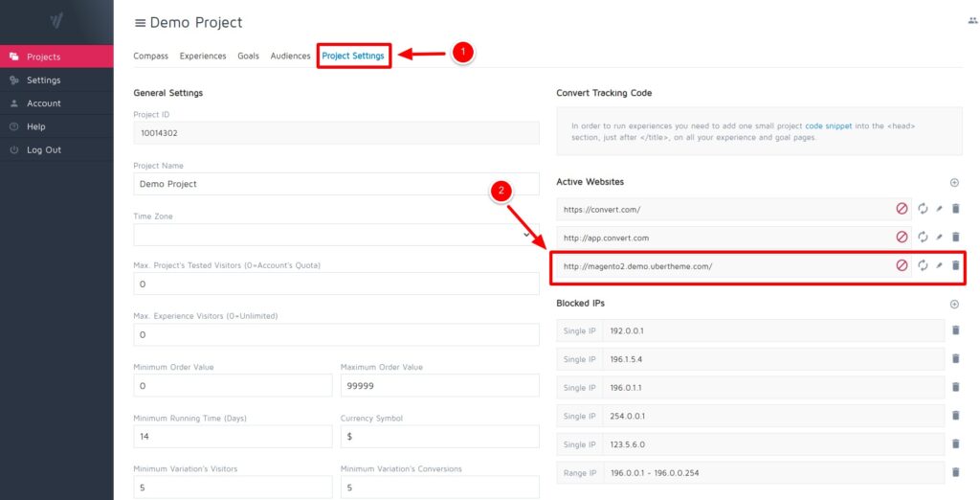Click the Help icon in sidebar
The width and height of the screenshot is (980, 500).
click(x=13, y=126)
